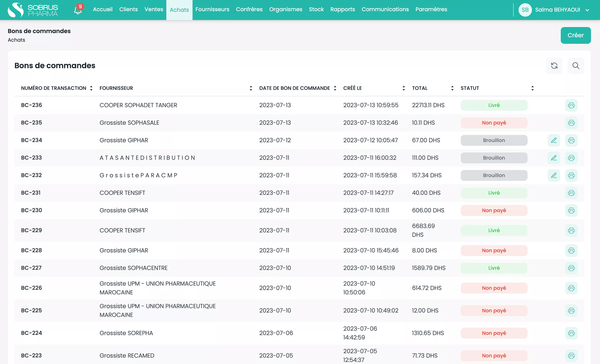Image resolution: width=600 pixels, height=364 pixels.
Task: Click the Créer button
Action: coord(576,35)
